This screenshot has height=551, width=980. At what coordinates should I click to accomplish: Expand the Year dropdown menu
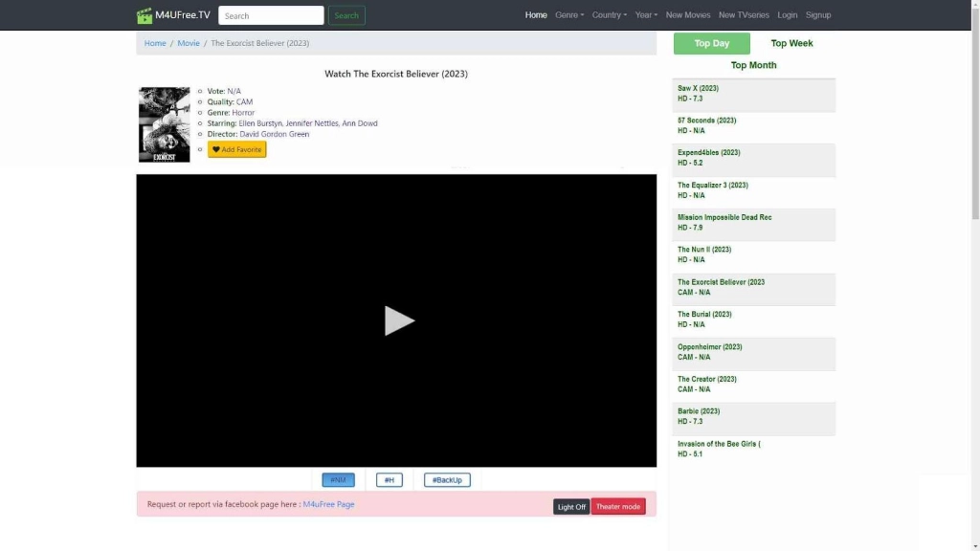pos(646,15)
